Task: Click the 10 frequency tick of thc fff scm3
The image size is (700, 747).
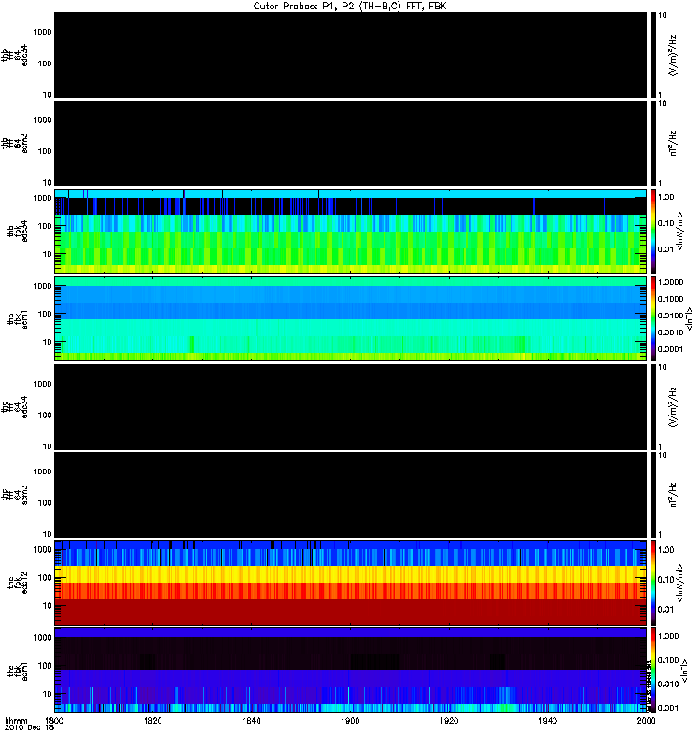Action: point(48,534)
